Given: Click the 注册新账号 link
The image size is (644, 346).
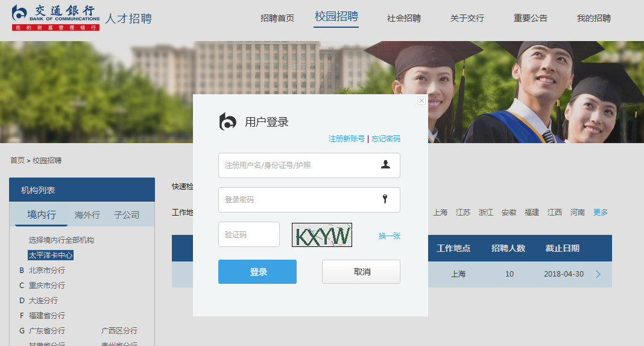Looking at the screenshot, I should click(x=346, y=139).
